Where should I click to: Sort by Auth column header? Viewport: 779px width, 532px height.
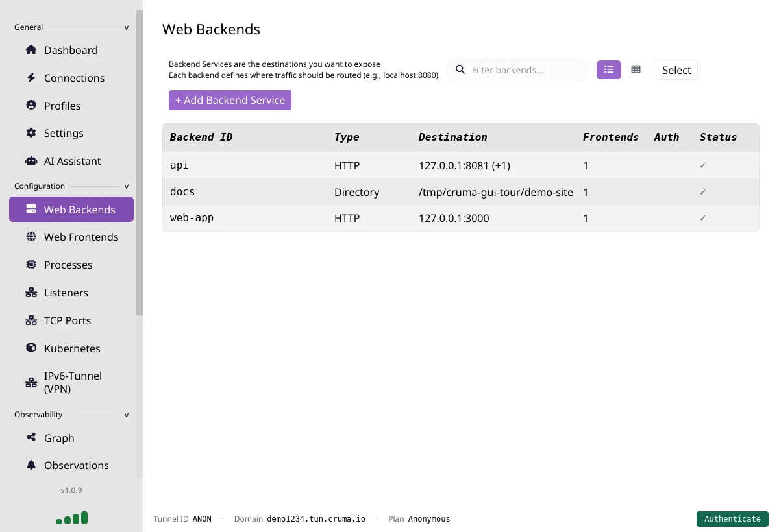[x=667, y=137]
